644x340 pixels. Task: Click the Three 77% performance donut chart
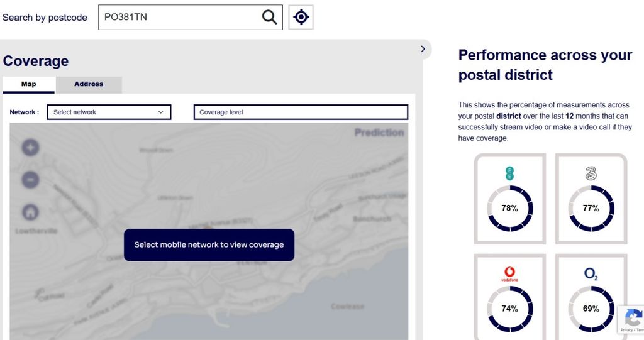pyautogui.click(x=591, y=208)
